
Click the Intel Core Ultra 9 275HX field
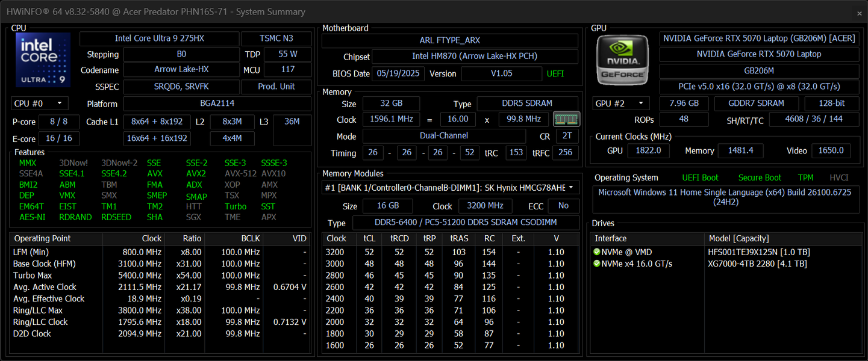point(160,38)
